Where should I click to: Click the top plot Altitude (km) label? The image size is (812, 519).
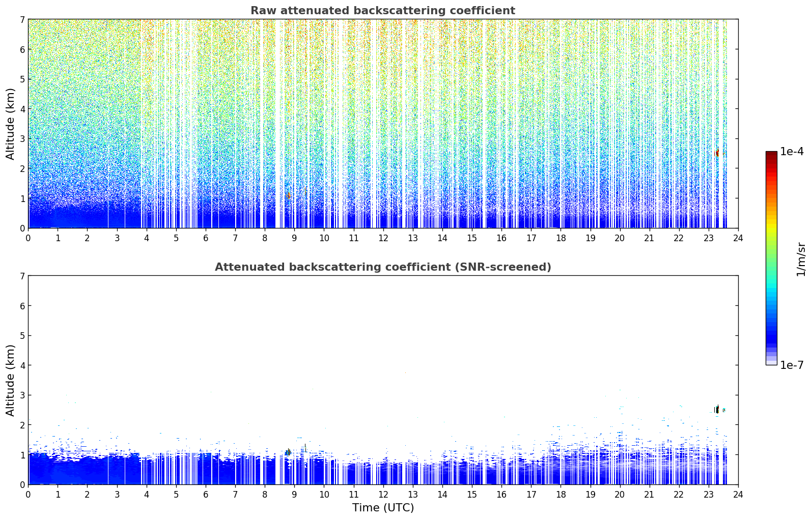tap(11, 124)
